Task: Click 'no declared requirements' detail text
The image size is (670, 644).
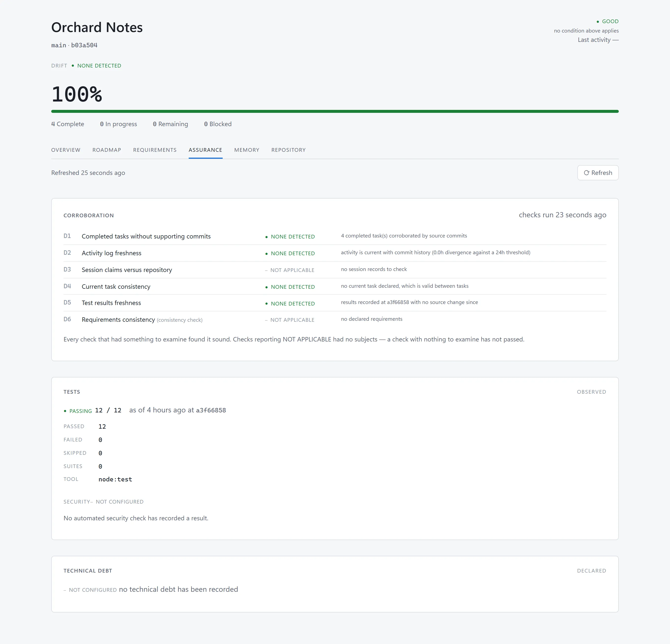Action: click(x=371, y=319)
